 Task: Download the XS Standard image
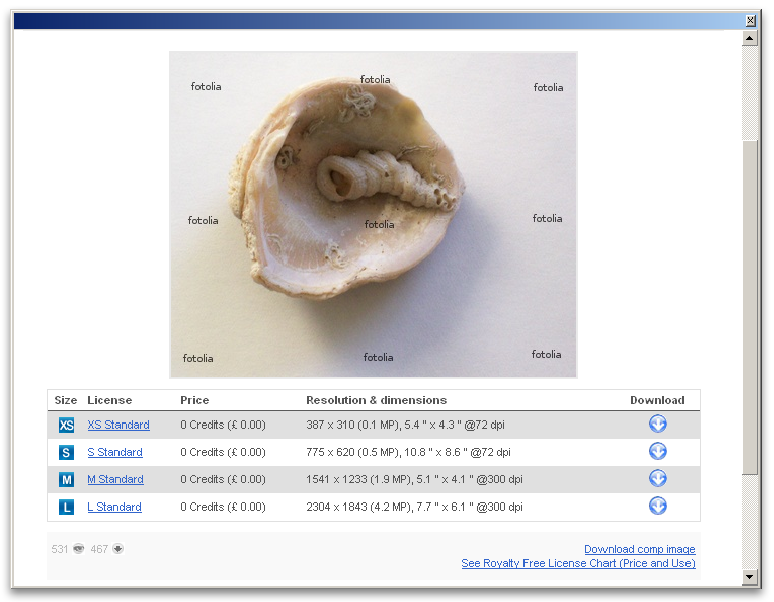658,424
